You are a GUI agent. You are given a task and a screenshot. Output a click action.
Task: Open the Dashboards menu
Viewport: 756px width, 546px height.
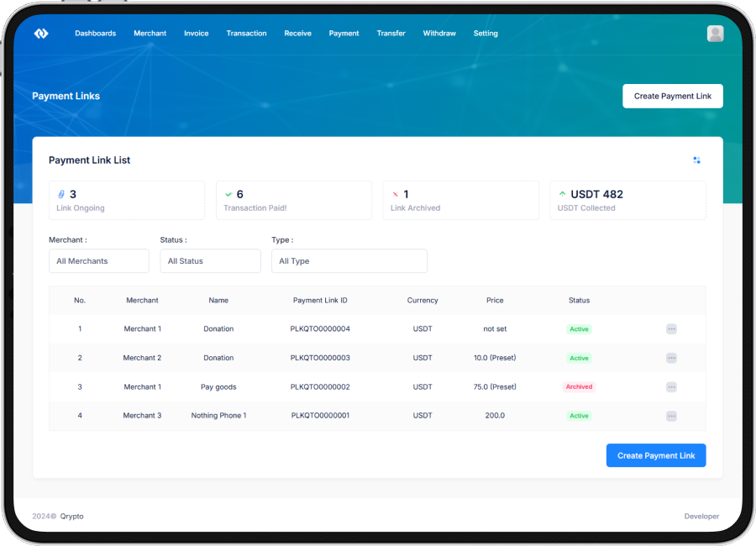pyautogui.click(x=95, y=34)
